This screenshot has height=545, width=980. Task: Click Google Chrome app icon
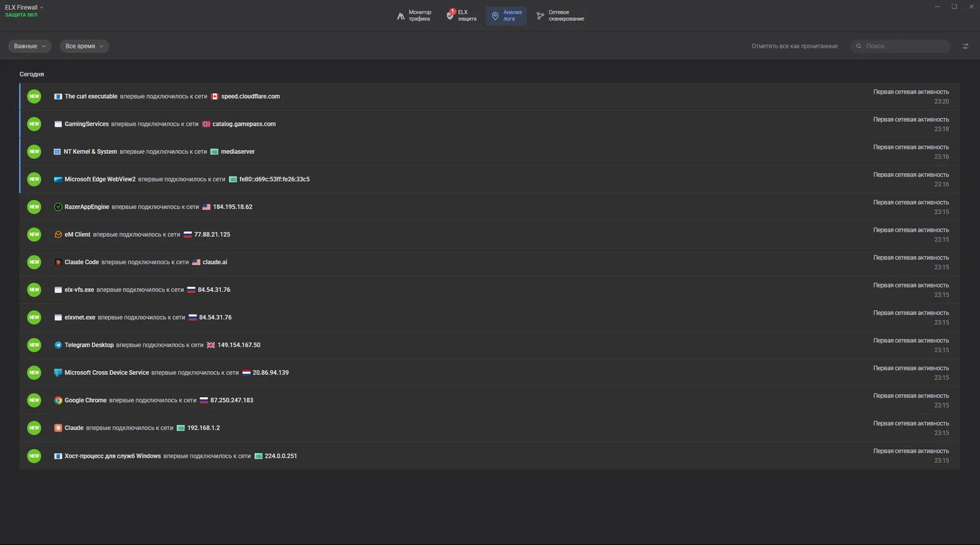(x=58, y=400)
